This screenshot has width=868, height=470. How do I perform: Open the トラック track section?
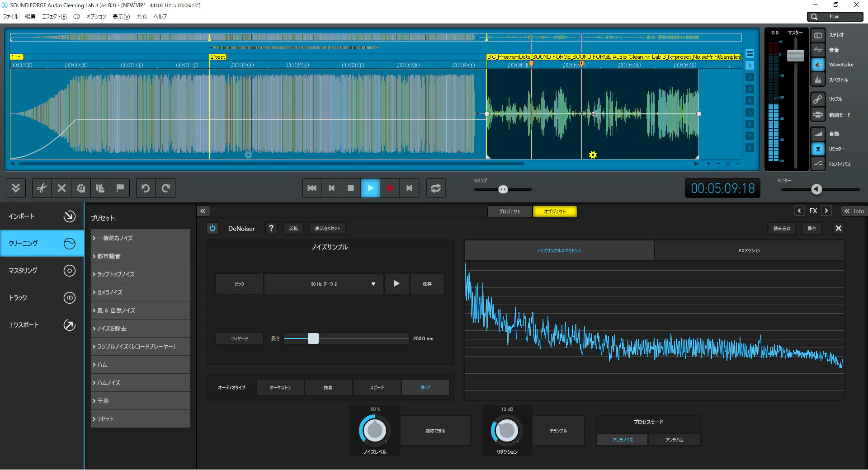(x=42, y=298)
